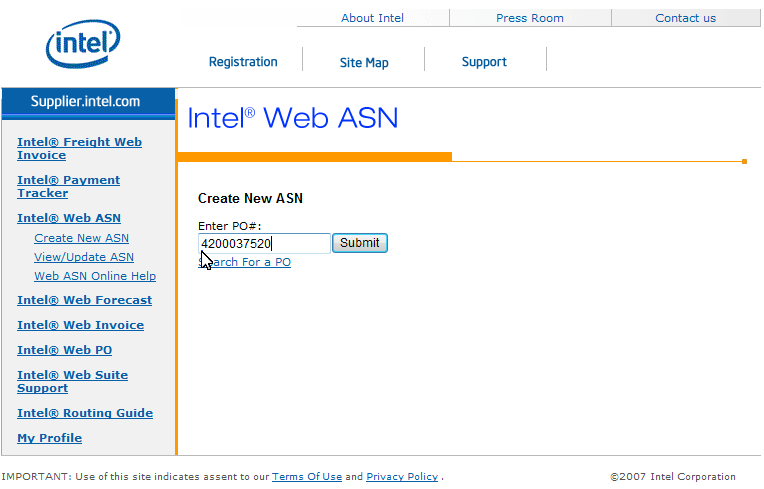Viewport: 764px width, 489px height.
Task: Open Privacy Policy link
Action: pyautogui.click(x=402, y=476)
